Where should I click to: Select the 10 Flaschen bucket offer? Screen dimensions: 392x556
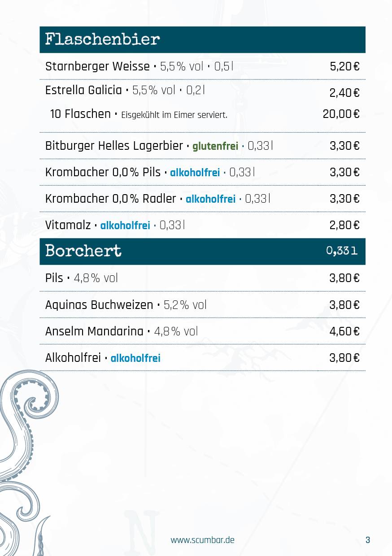point(202,114)
